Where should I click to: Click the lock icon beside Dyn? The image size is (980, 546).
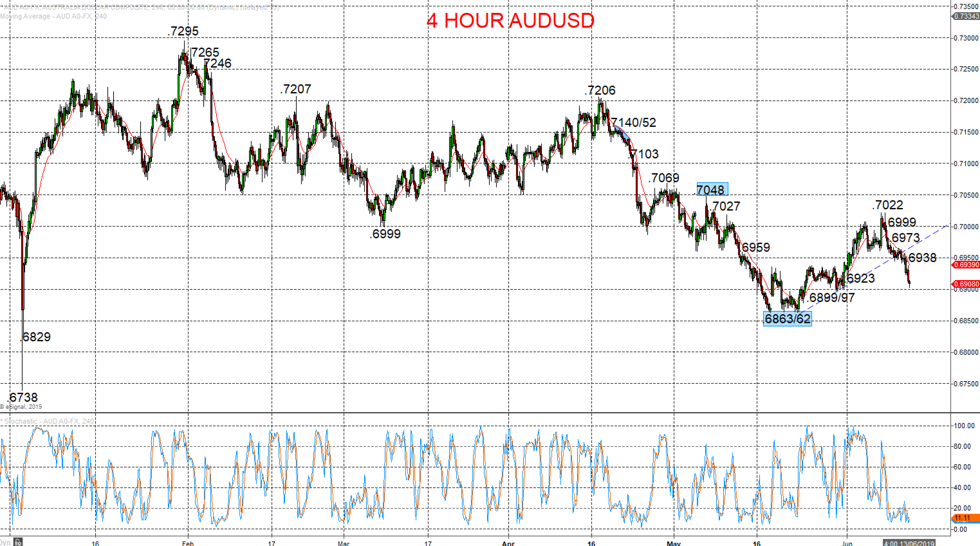18,542
